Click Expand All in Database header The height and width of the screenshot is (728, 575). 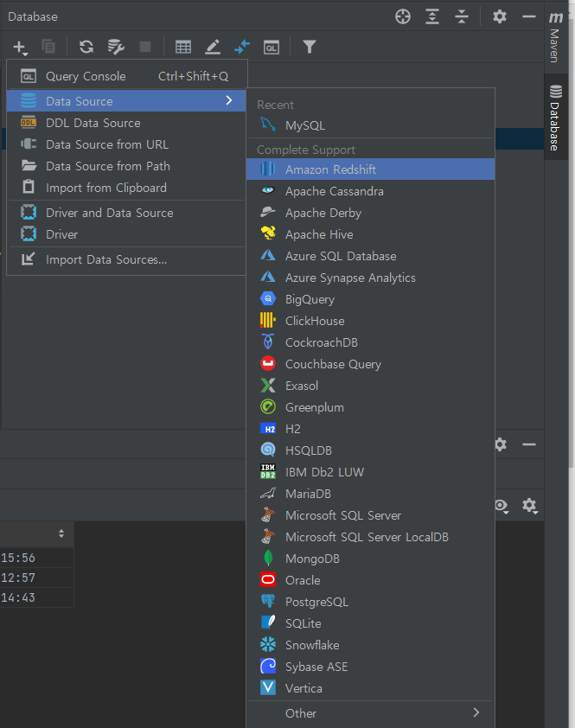point(432,16)
